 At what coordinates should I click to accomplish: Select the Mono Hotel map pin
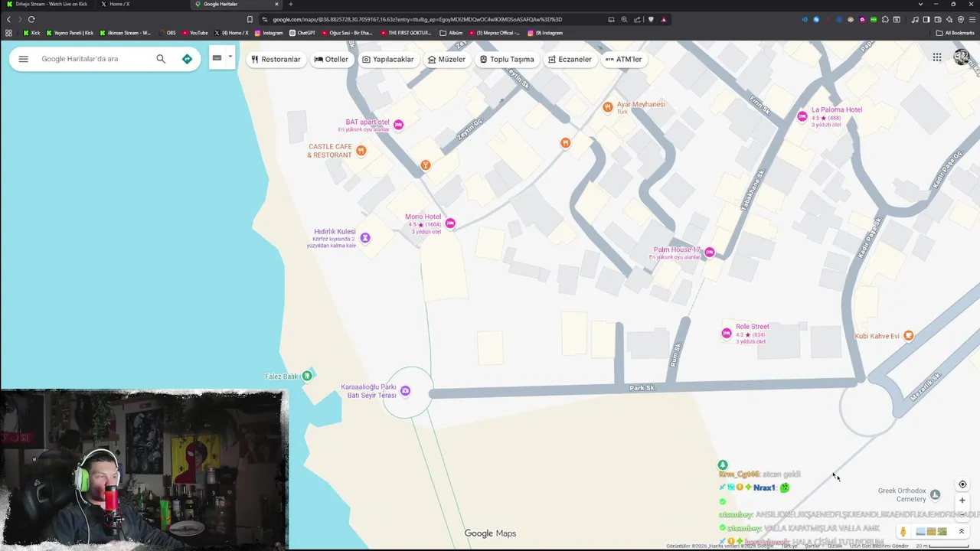point(450,223)
